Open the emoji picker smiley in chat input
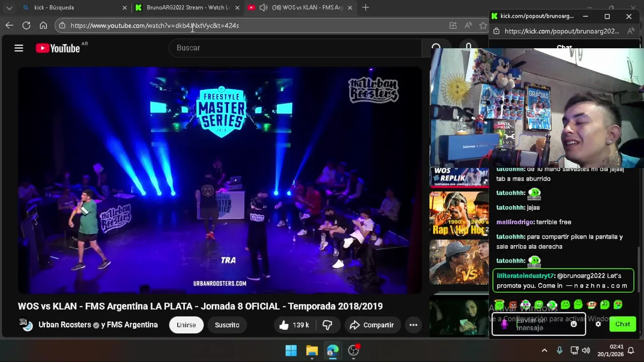 point(574,324)
